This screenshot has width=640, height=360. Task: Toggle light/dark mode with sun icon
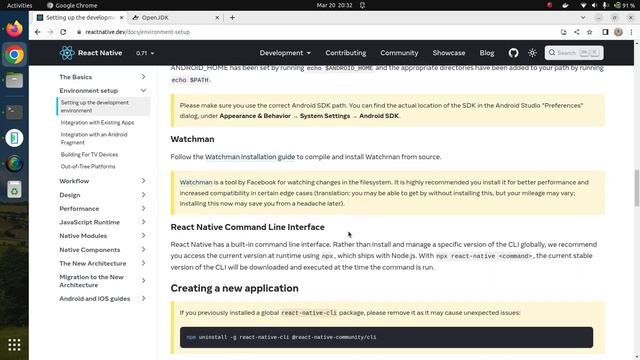pyautogui.click(x=532, y=53)
